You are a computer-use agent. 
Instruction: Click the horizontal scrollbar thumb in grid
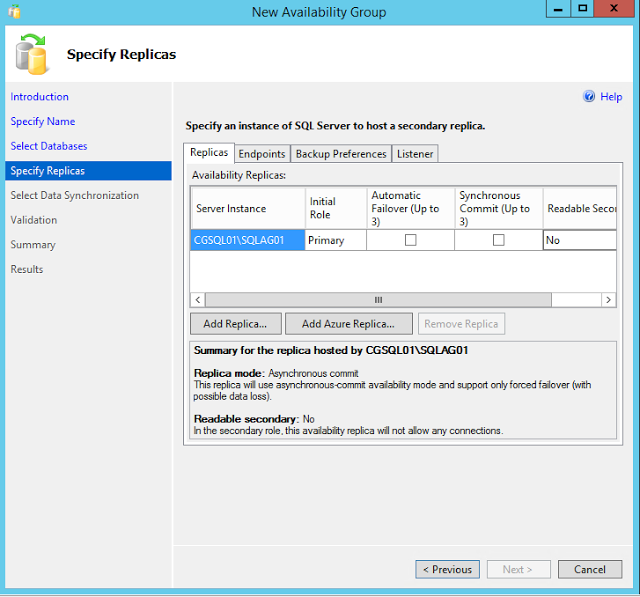coord(378,300)
